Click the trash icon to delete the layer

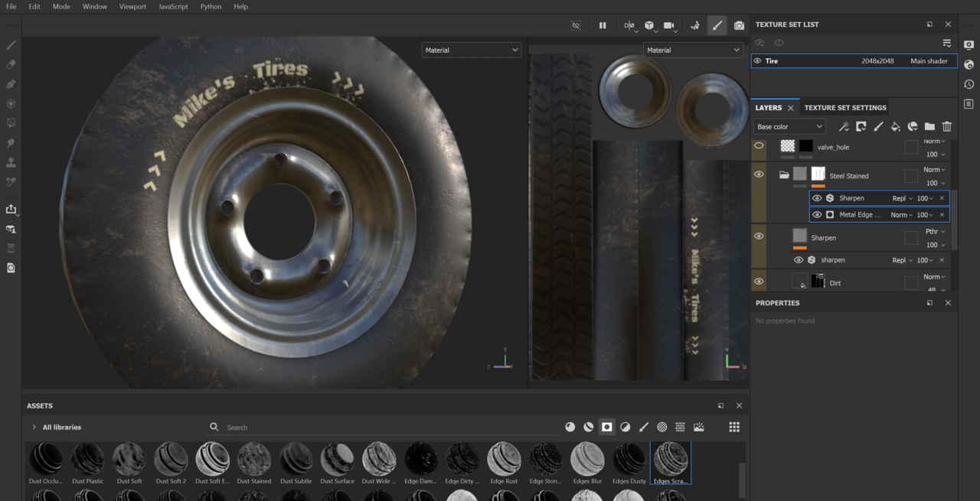pyautogui.click(x=947, y=127)
